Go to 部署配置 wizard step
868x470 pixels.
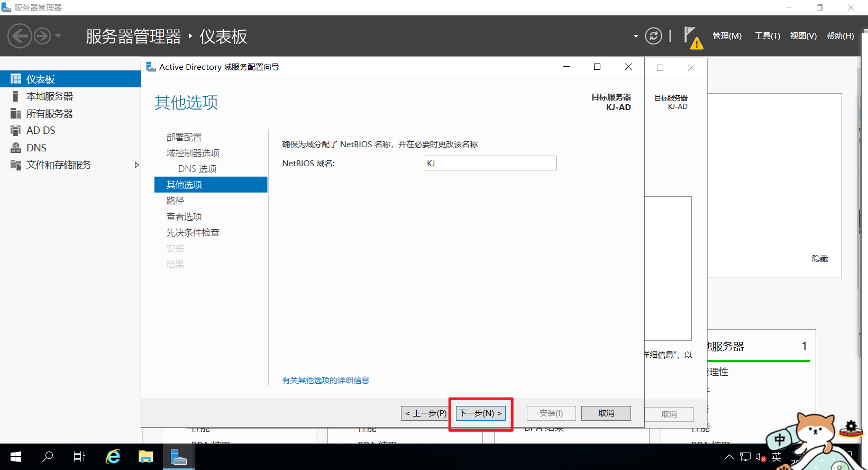click(x=184, y=137)
